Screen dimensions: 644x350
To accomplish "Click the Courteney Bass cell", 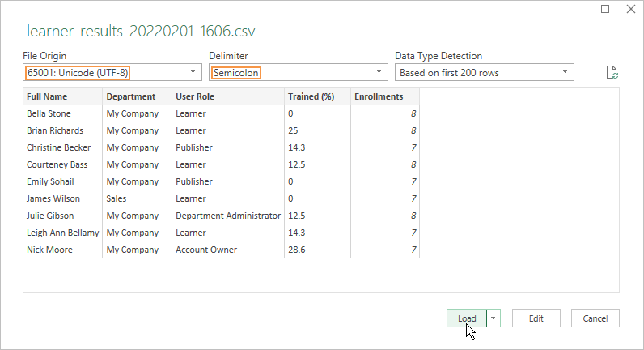I will click(63, 164).
